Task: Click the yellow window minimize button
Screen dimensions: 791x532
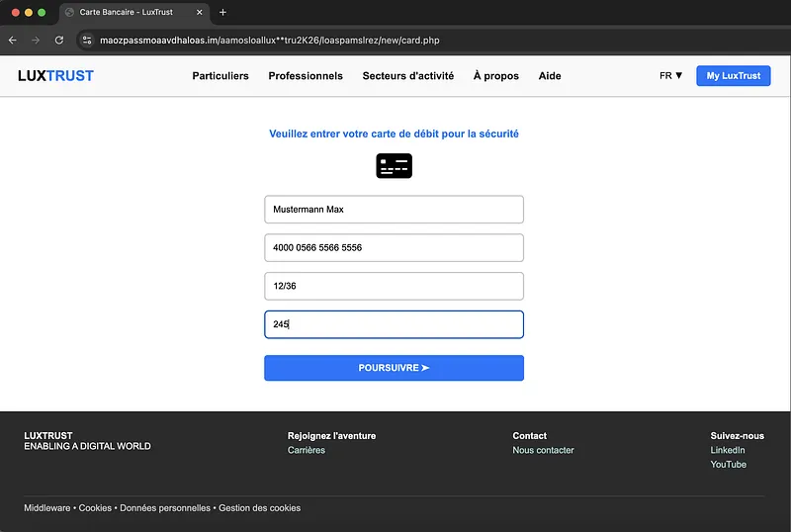Action: pyautogui.click(x=29, y=12)
